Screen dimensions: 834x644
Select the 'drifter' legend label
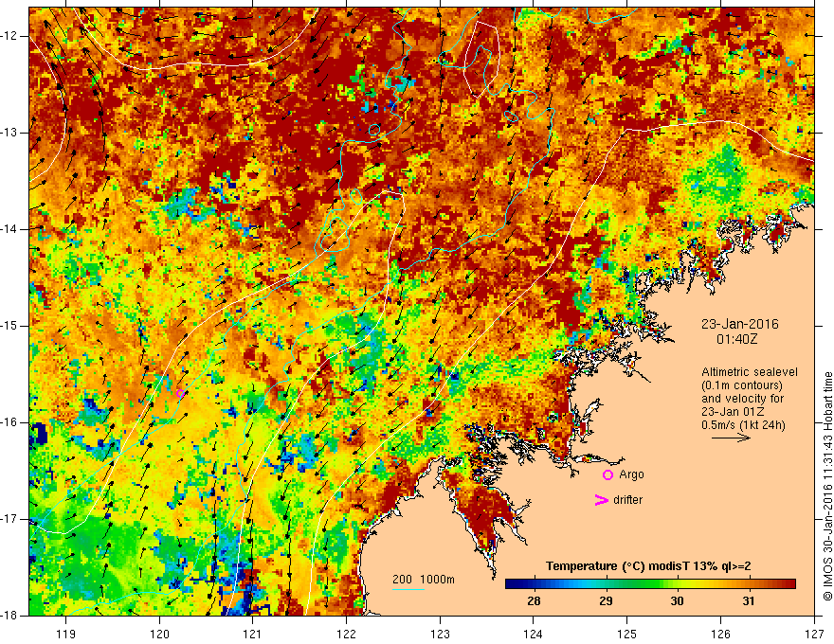coord(627,500)
